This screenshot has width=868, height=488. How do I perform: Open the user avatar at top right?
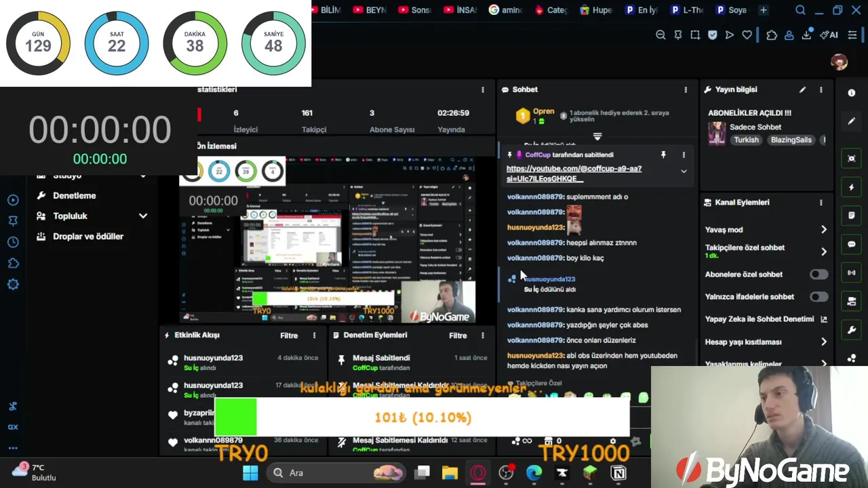click(839, 62)
